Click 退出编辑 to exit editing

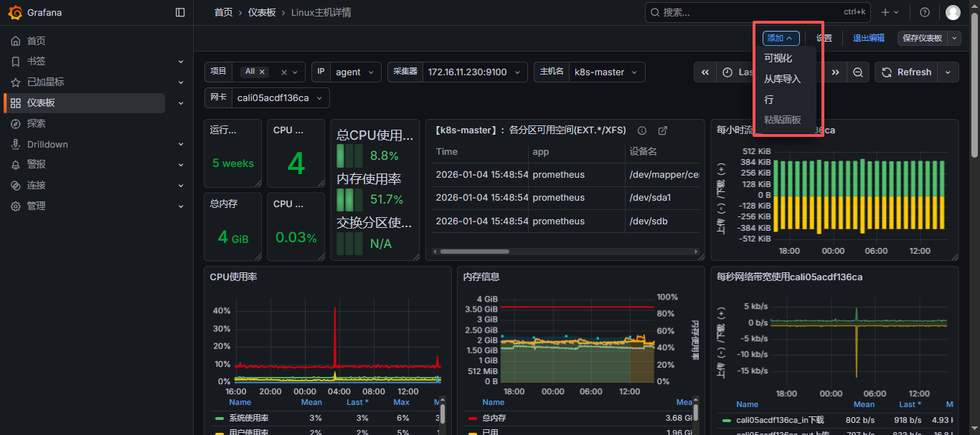click(869, 38)
